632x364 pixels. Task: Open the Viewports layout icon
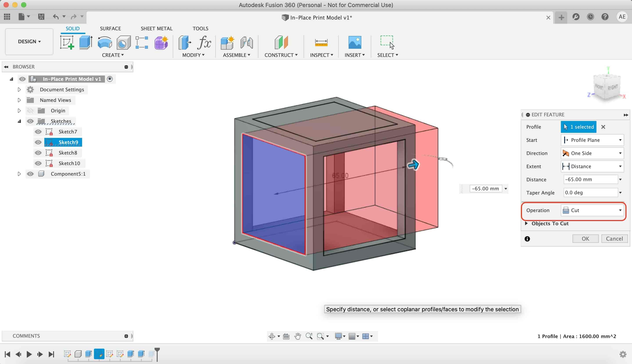365,336
